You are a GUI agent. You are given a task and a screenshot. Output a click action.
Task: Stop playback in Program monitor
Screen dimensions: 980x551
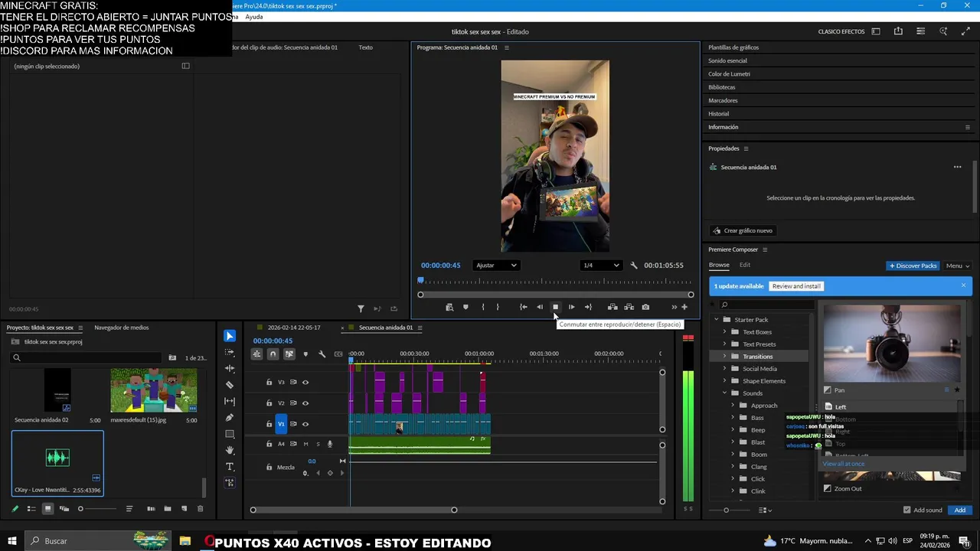coord(555,307)
